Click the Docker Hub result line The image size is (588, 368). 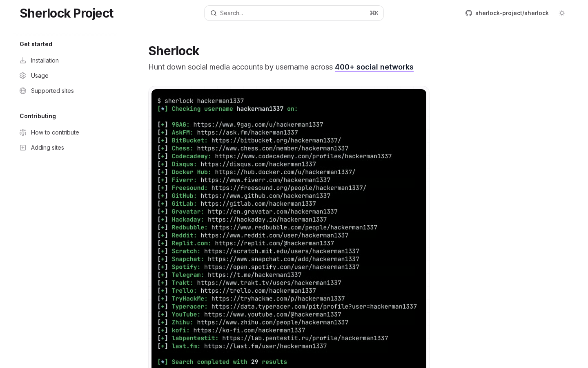coord(256,172)
